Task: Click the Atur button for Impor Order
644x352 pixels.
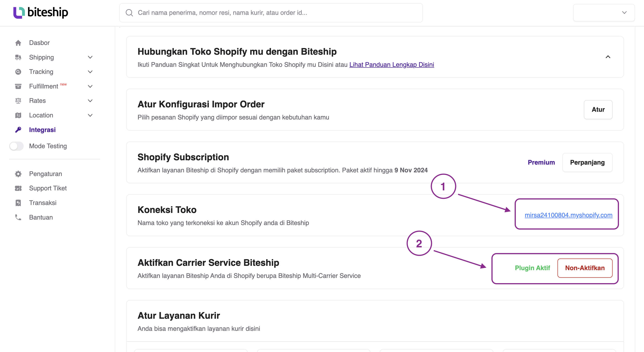Action: 598,110
